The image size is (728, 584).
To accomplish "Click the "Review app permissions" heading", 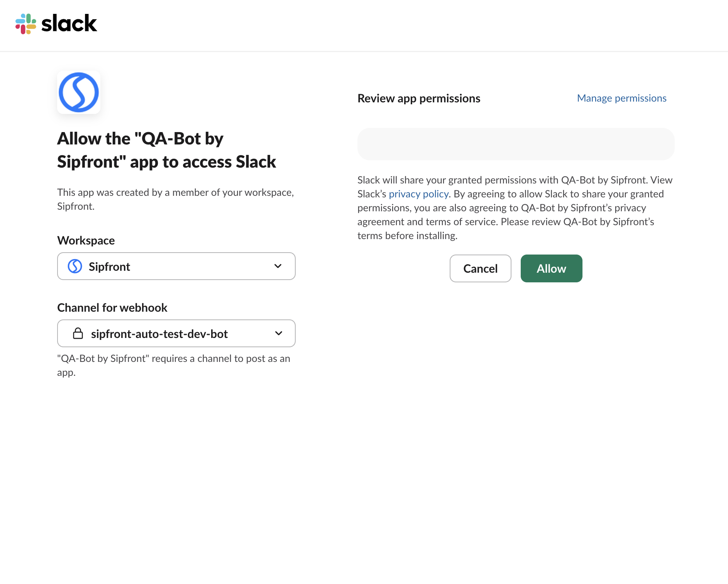I will [419, 98].
